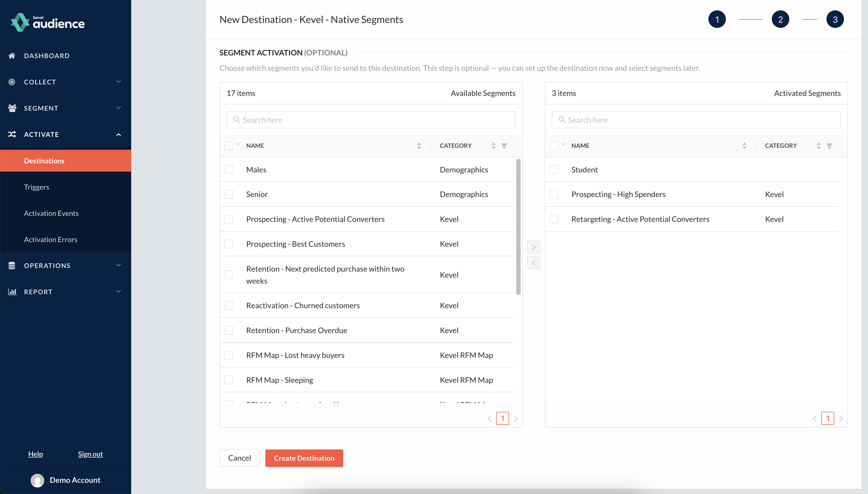Click the Kevel Audience logo
The width and height of the screenshot is (868, 494).
coord(48,22)
